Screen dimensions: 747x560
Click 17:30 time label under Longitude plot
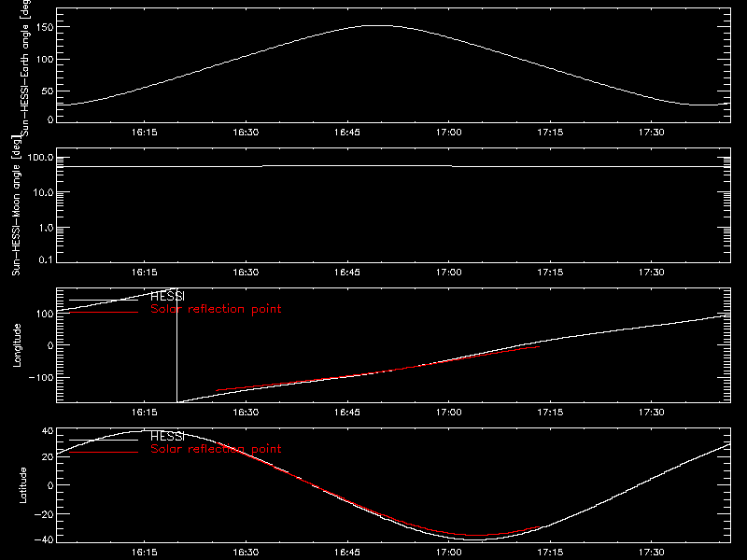tap(652, 412)
